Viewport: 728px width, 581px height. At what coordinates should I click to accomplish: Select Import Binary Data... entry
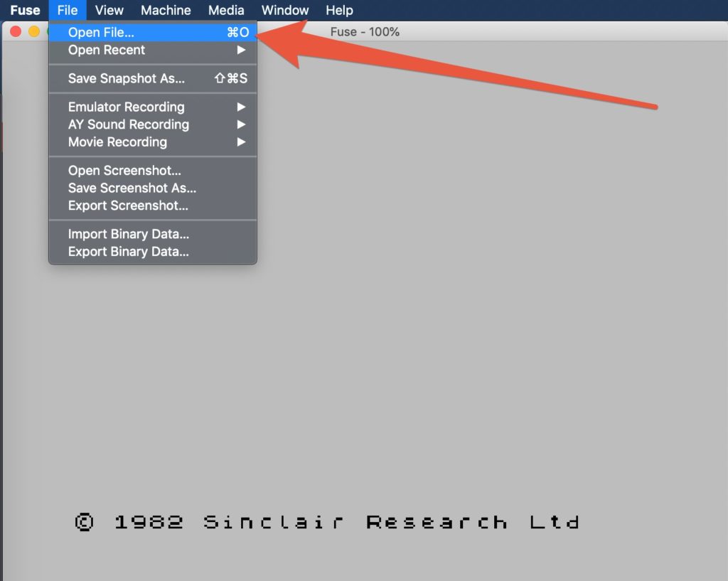tap(153, 234)
